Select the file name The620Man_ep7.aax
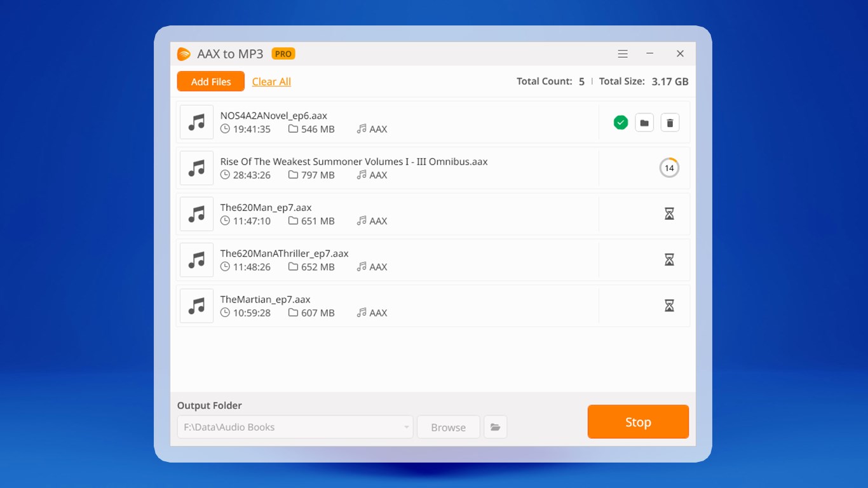The width and height of the screenshot is (868, 488). (266, 207)
